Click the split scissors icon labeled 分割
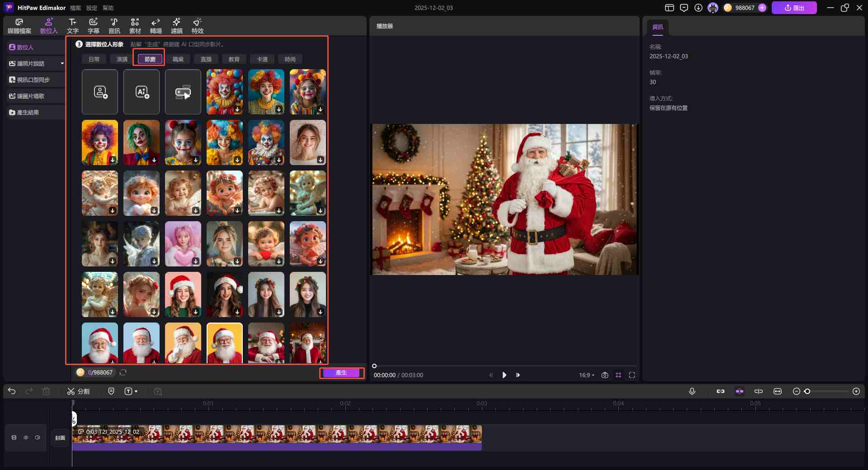 (x=78, y=391)
